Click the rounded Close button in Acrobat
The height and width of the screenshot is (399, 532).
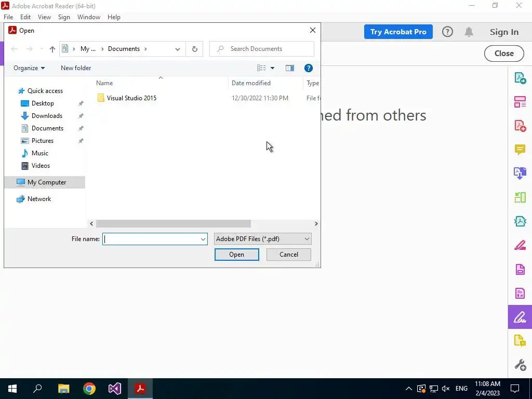coord(504,54)
